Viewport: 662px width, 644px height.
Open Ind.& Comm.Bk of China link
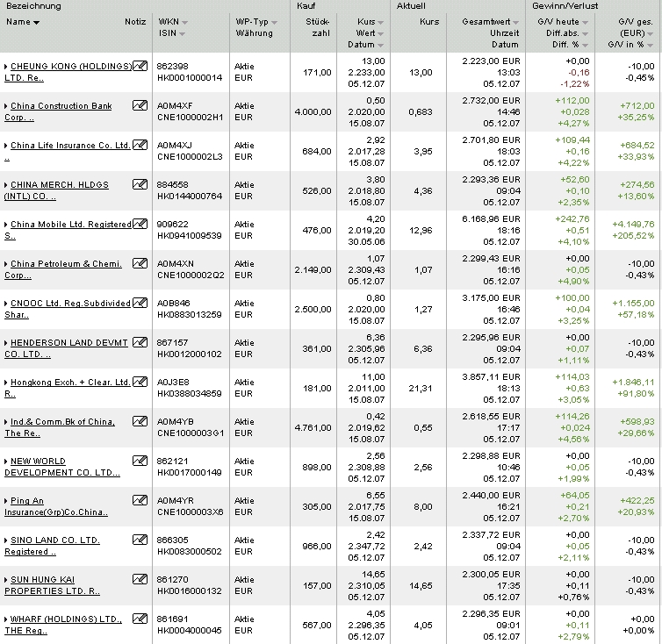click(x=60, y=427)
